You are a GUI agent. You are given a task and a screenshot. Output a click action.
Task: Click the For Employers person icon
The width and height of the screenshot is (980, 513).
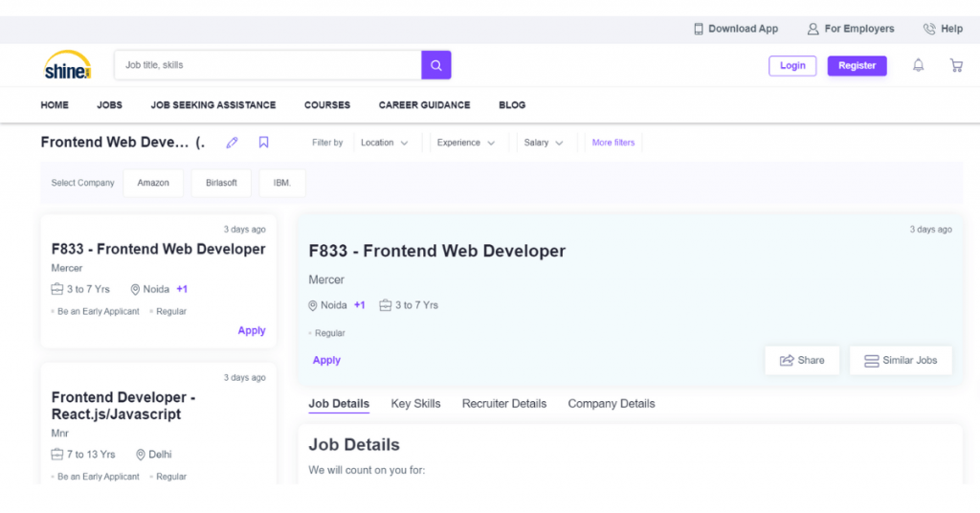click(x=813, y=29)
